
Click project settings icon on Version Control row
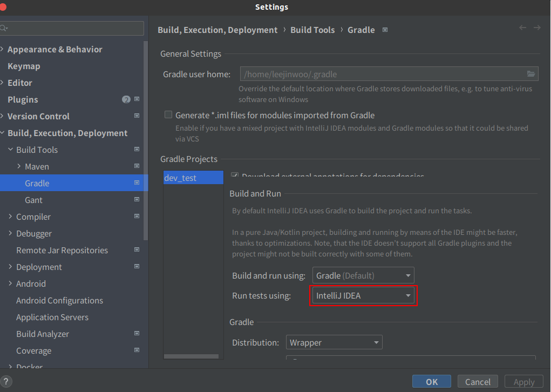pyautogui.click(x=137, y=116)
